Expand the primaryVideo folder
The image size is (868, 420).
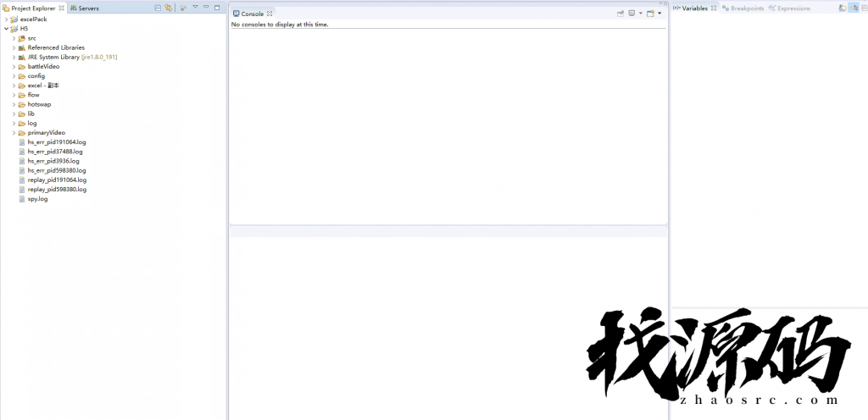point(14,133)
